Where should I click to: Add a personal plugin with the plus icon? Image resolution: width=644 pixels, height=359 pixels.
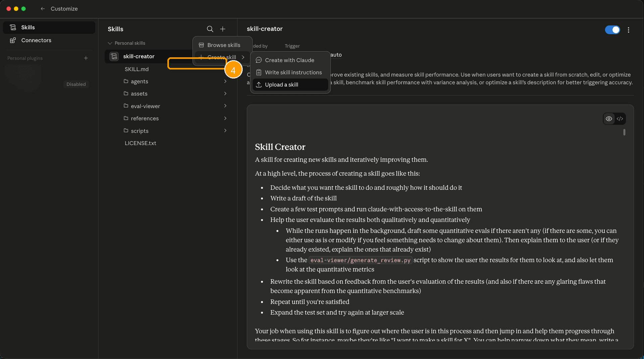click(86, 58)
